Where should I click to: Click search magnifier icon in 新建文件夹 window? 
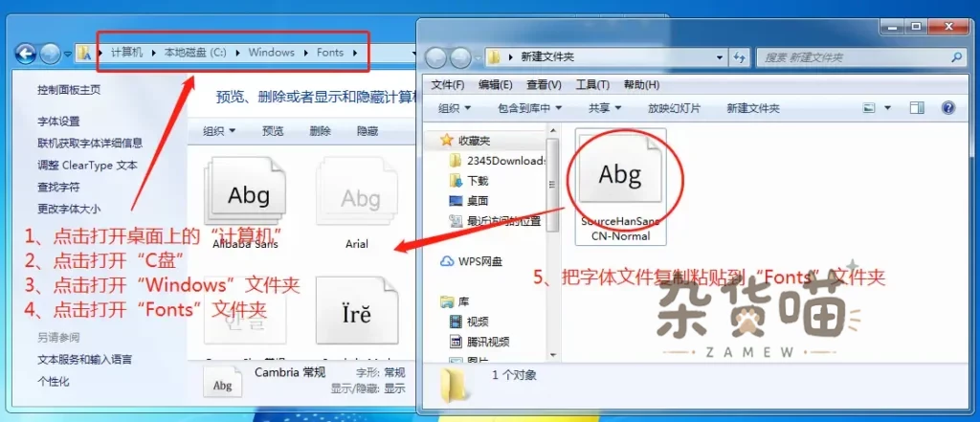(956, 57)
